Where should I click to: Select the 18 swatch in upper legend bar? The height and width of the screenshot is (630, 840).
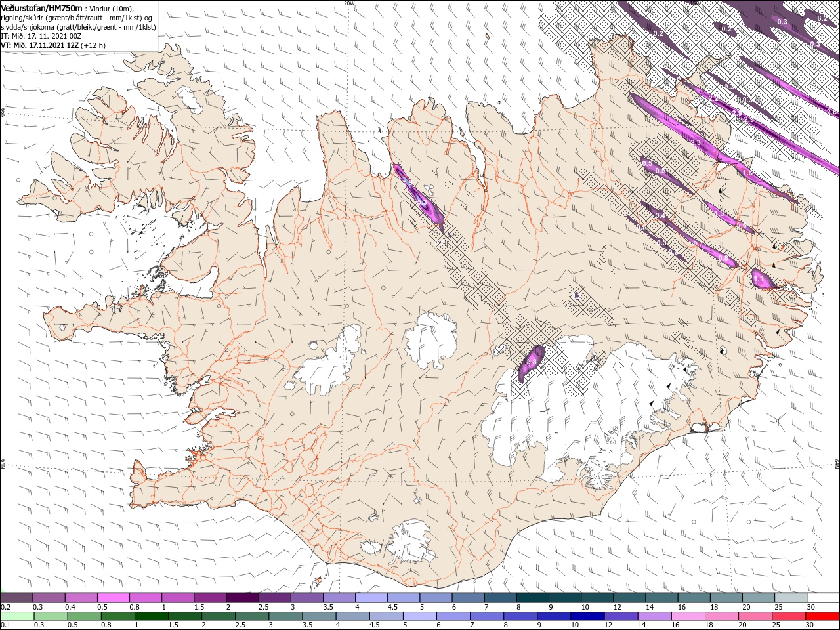(726, 598)
